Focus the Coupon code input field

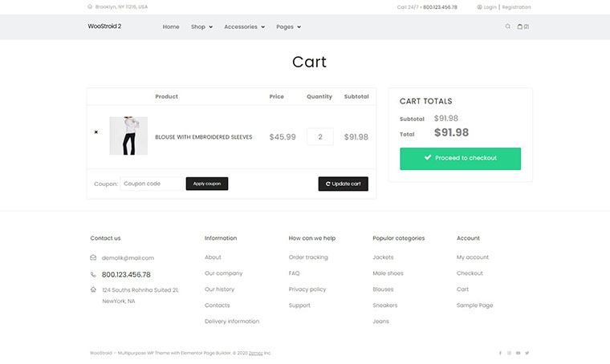(x=152, y=184)
